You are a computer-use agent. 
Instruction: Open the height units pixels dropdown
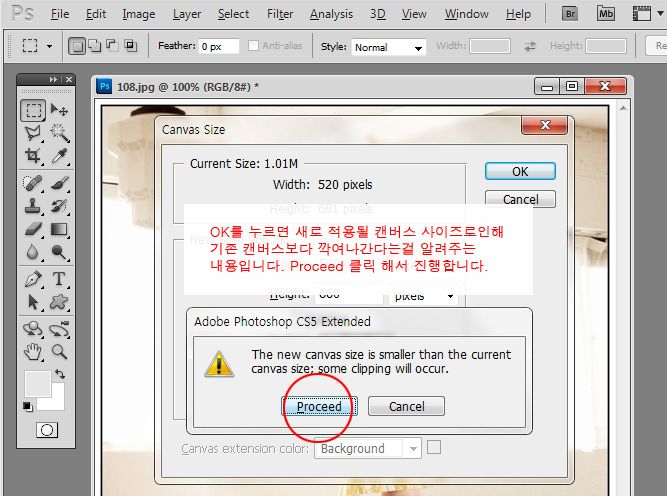click(x=423, y=296)
